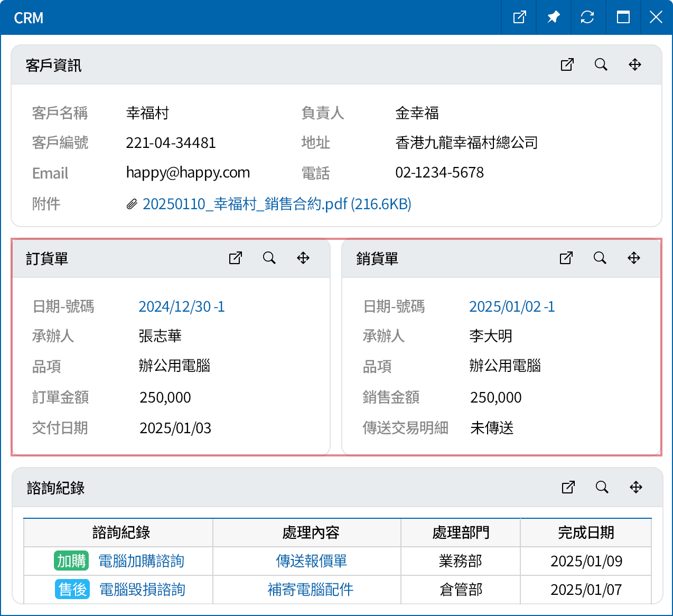Click the 處理部門 column header
The width and height of the screenshot is (673, 616).
(461, 533)
